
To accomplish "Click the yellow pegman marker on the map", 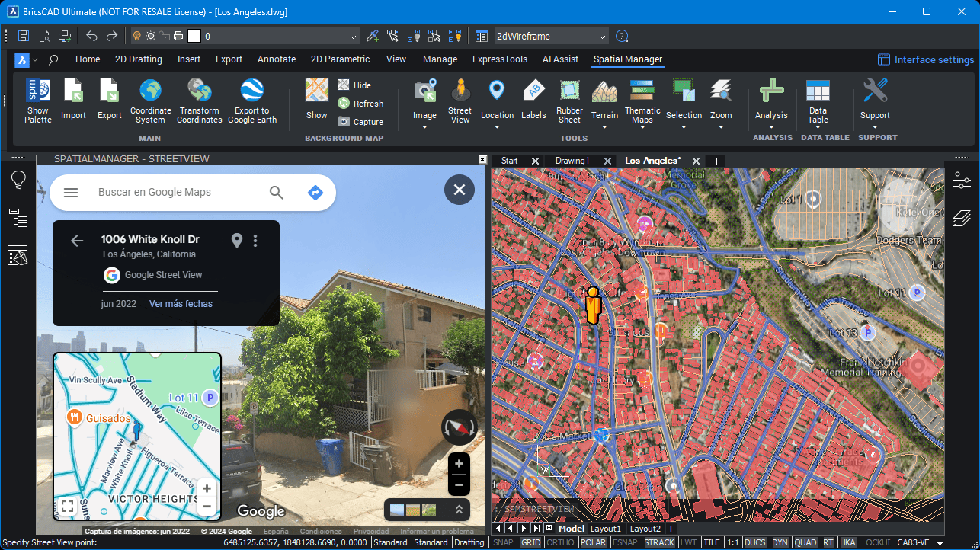I will click(593, 305).
